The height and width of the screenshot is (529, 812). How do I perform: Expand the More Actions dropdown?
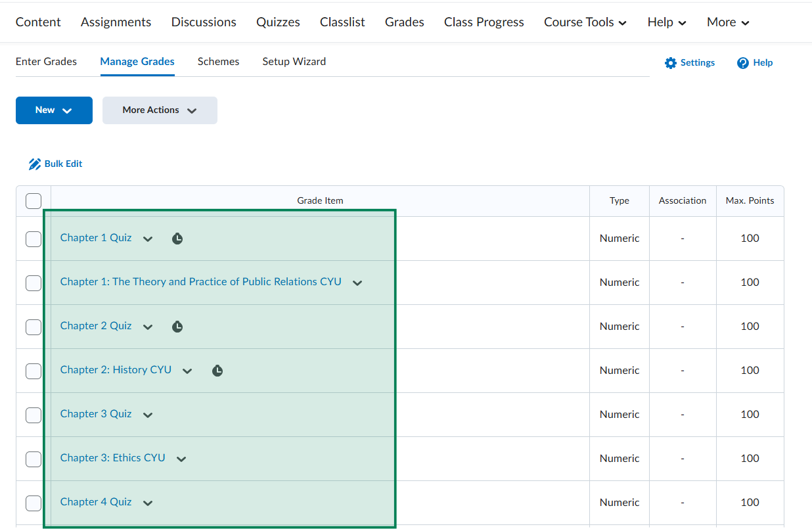(160, 110)
